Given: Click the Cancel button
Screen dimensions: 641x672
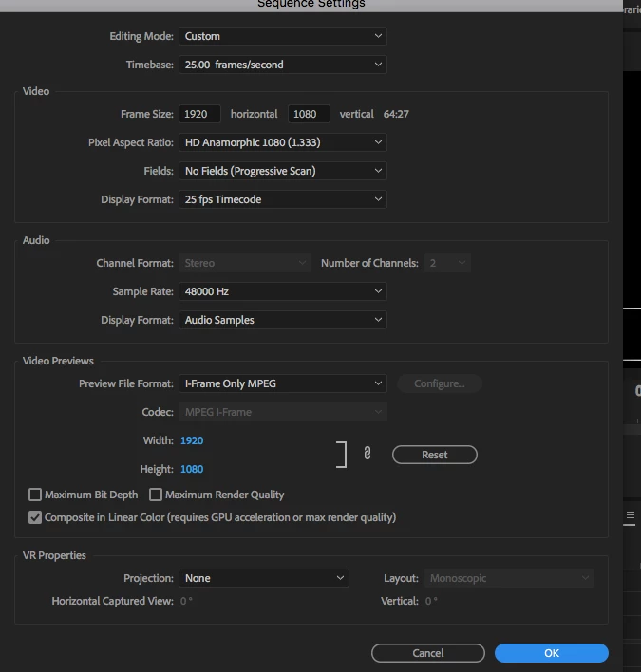Looking at the screenshot, I should (428, 653).
